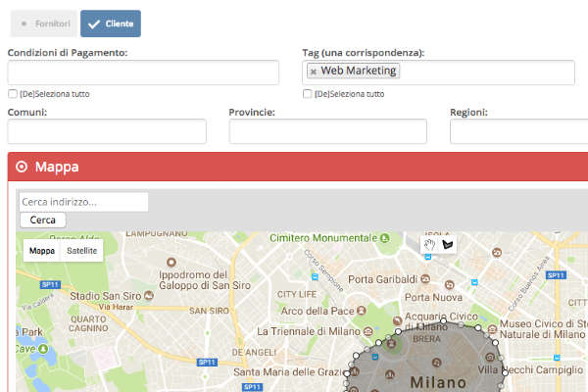The image size is (588, 392).
Task: Switch map view to Satellite
Action: point(81,251)
